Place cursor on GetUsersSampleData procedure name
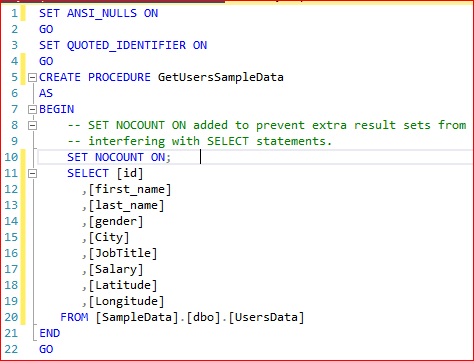Image resolution: width=474 pixels, height=361 pixels. click(x=221, y=77)
